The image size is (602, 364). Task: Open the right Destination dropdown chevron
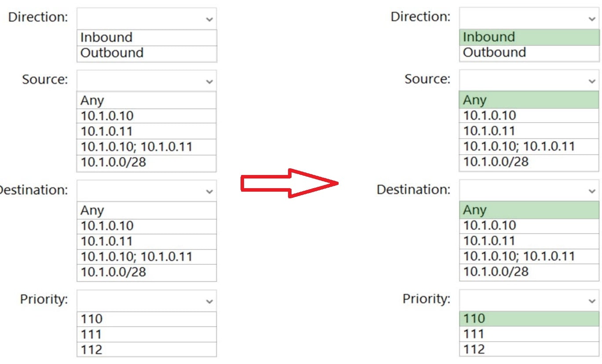pos(592,191)
